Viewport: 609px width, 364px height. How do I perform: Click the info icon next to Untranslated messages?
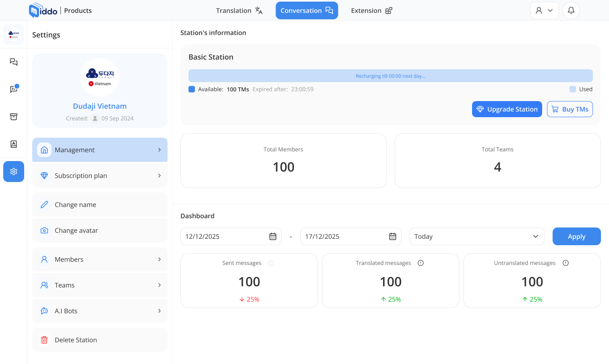565,263
